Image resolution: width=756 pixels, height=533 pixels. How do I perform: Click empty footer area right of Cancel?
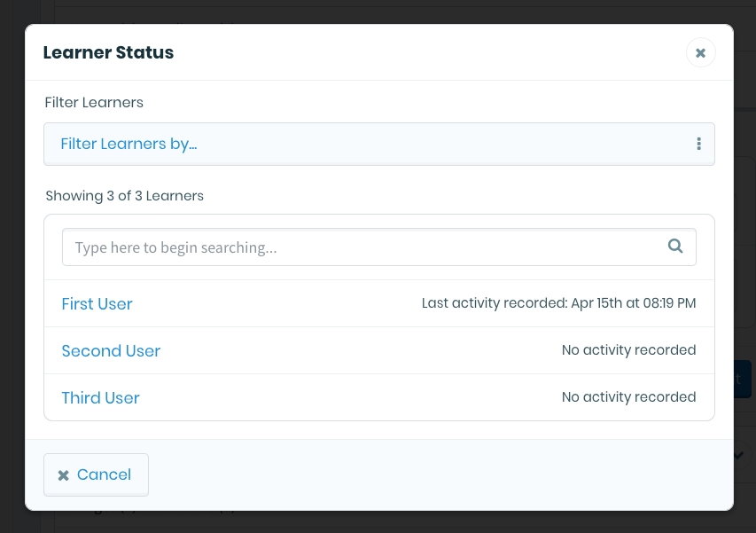[443, 475]
